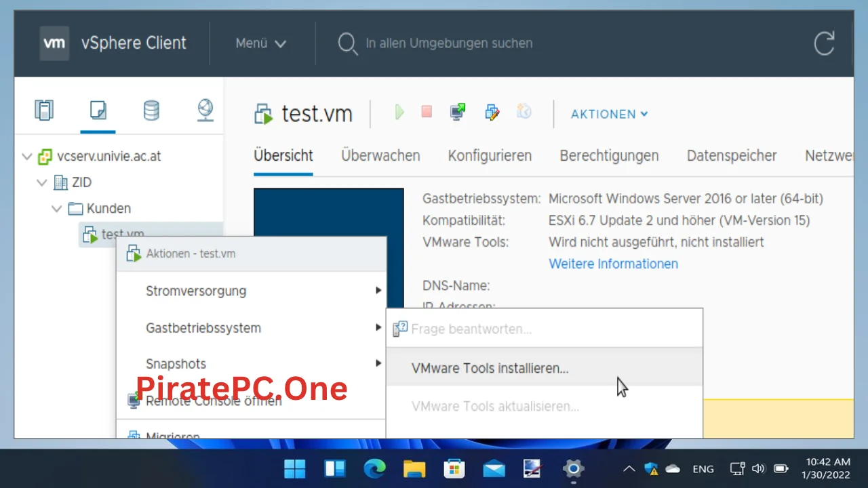This screenshot has width=868, height=488.
Task: Collapse the Kunden folder node
Action: (x=57, y=209)
